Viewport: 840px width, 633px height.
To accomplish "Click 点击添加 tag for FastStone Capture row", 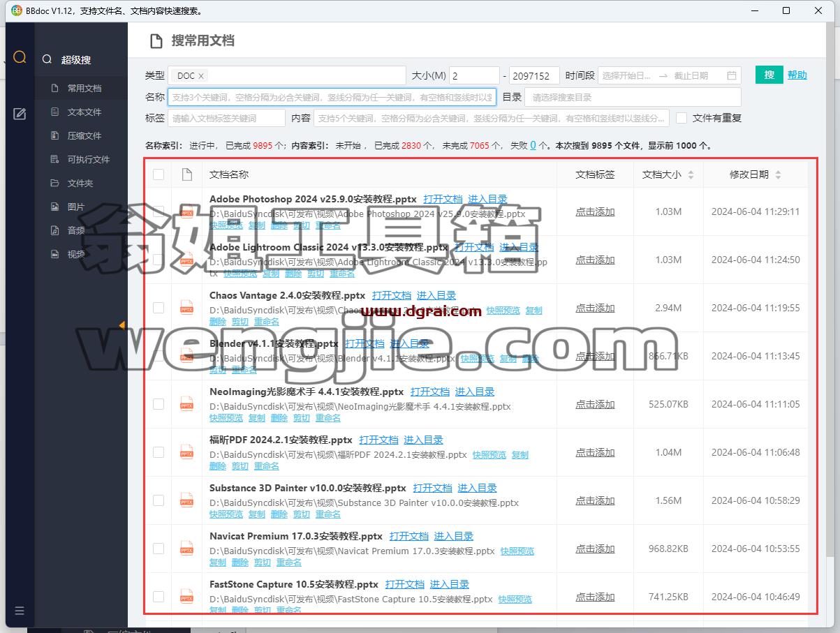I will click(x=595, y=597).
